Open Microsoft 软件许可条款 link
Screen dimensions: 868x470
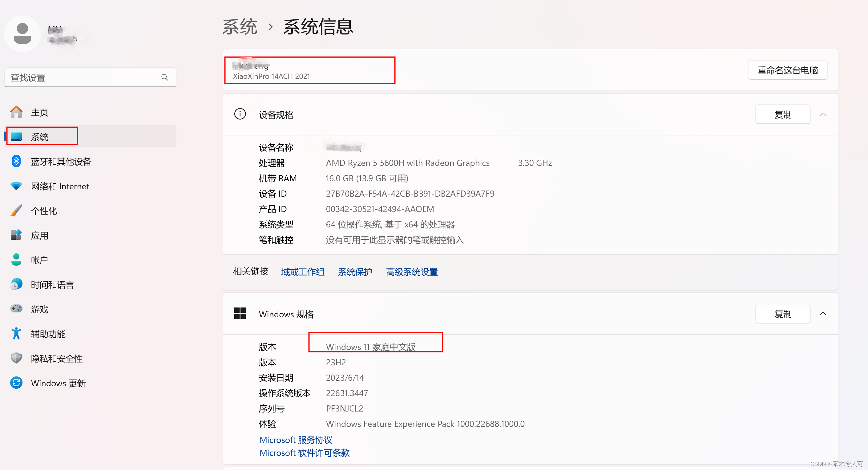[304, 452]
